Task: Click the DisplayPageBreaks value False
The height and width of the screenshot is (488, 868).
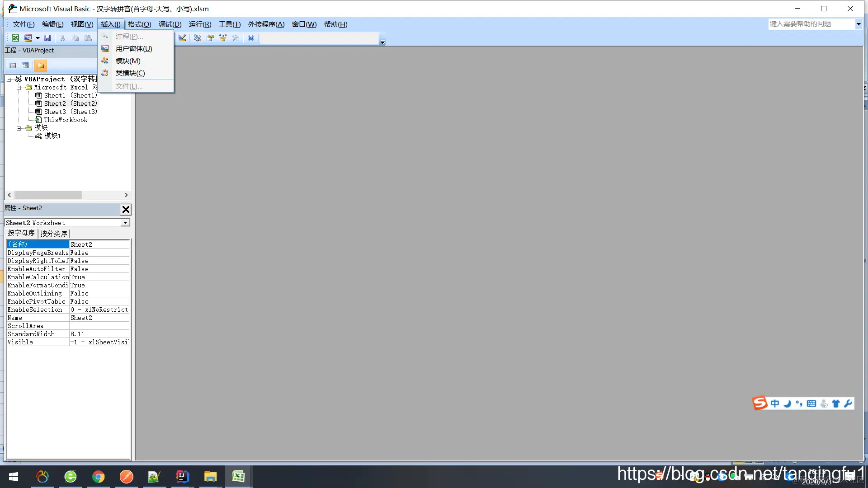Action: point(99,253)
